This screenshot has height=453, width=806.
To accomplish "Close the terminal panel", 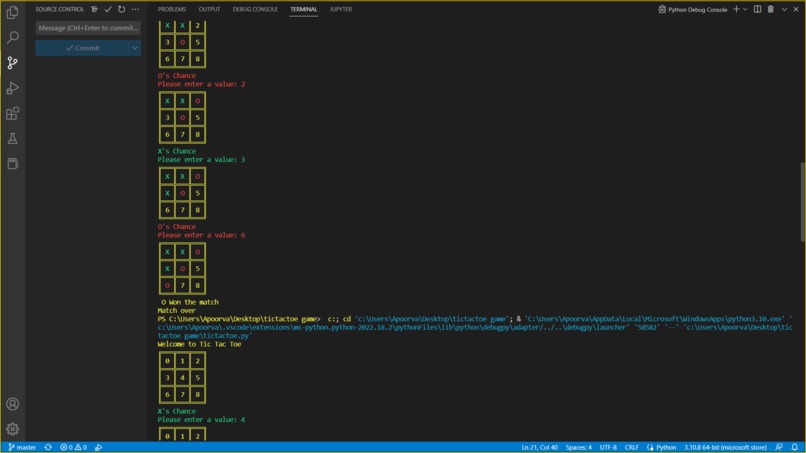I will pyautogui.click(x=796, y=9).
